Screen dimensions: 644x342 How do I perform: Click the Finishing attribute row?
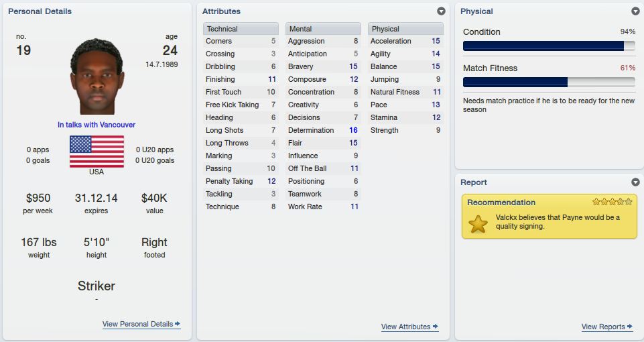(241, 79)
